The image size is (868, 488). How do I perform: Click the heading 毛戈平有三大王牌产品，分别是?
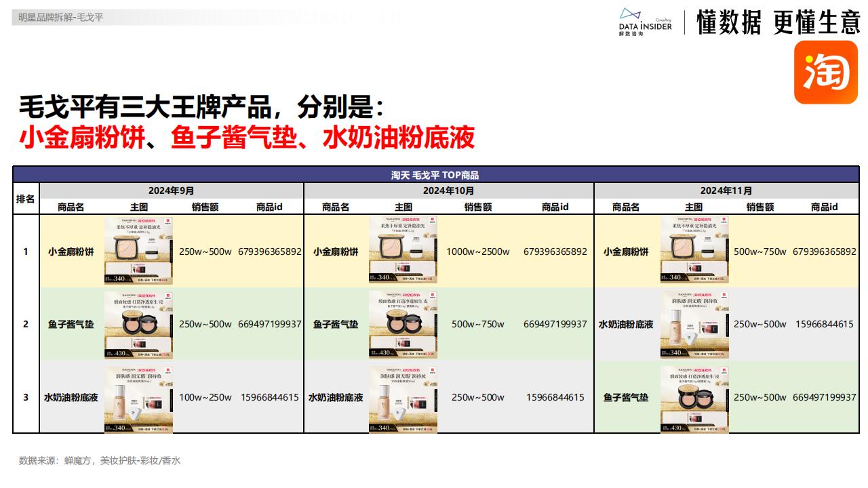coord(201,106)
